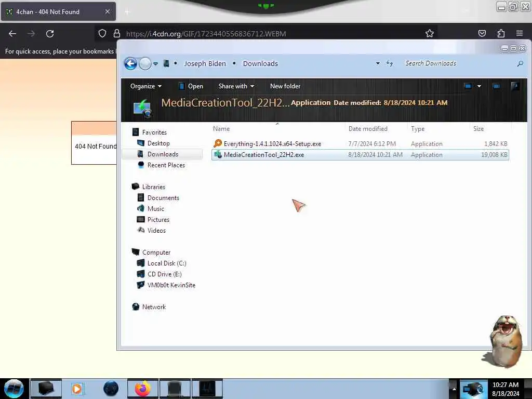This screenshot has height=399, width=532.
Task: Click Downloads in the address path
Action: [260, 63]
